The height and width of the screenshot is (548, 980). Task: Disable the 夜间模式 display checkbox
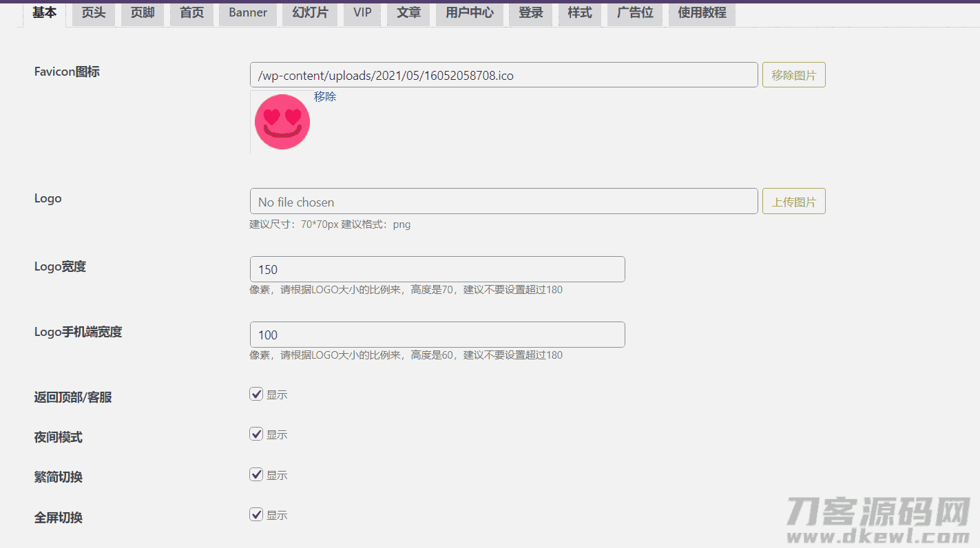[x=256, y=434]
